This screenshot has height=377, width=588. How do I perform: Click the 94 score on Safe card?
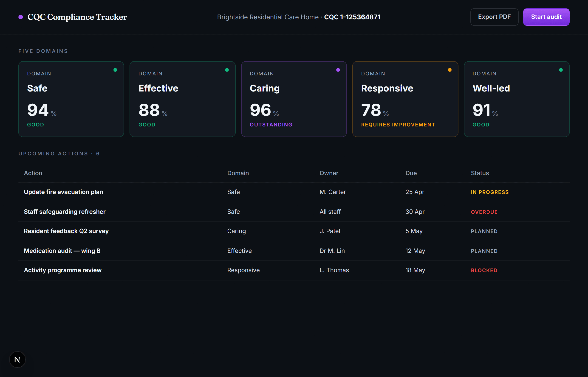click(x=38, y=110)
